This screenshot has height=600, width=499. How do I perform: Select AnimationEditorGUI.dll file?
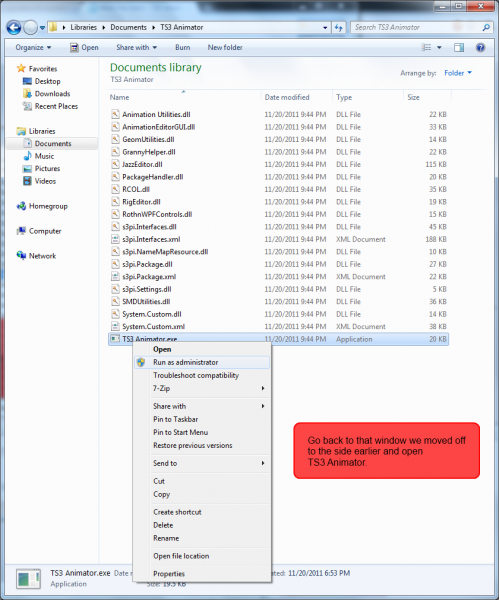pos(158,127)
